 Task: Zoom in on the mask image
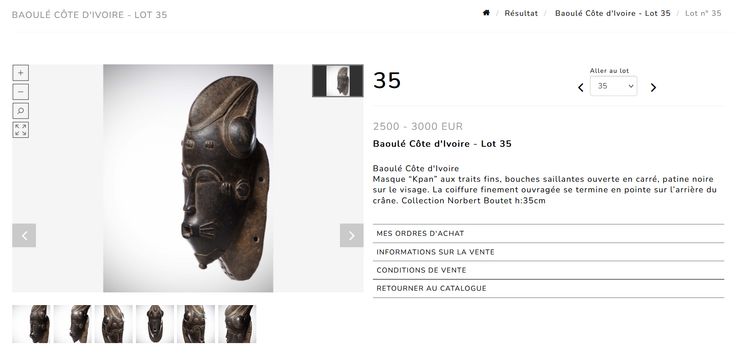(21, 73)
